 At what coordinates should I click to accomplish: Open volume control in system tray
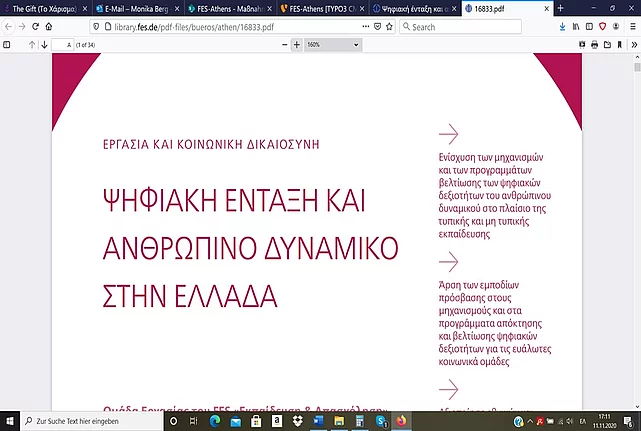click(x=570, y=421)
